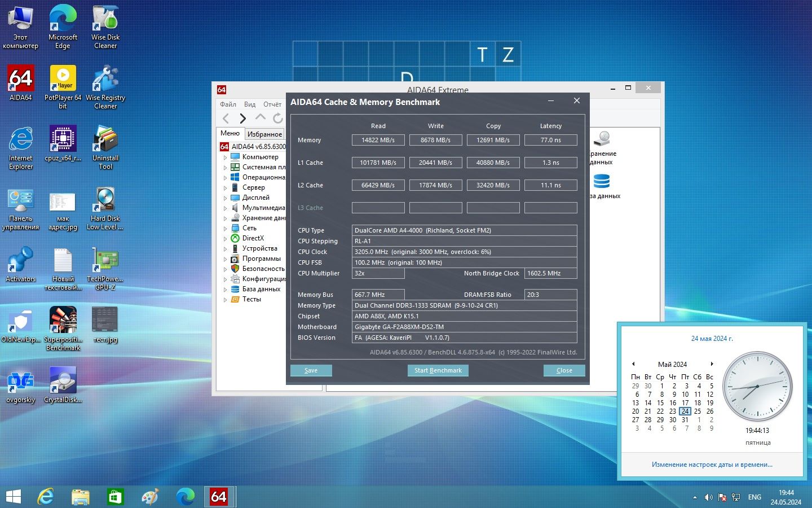Screen dimensions: 812x508
Task: Open date and time settings link
Action: click(712, 465)
